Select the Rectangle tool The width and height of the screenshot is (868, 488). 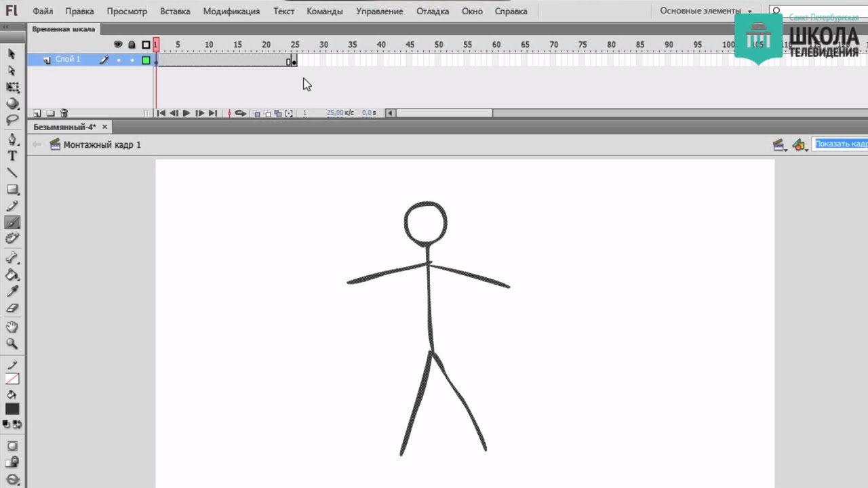[12, 190]
